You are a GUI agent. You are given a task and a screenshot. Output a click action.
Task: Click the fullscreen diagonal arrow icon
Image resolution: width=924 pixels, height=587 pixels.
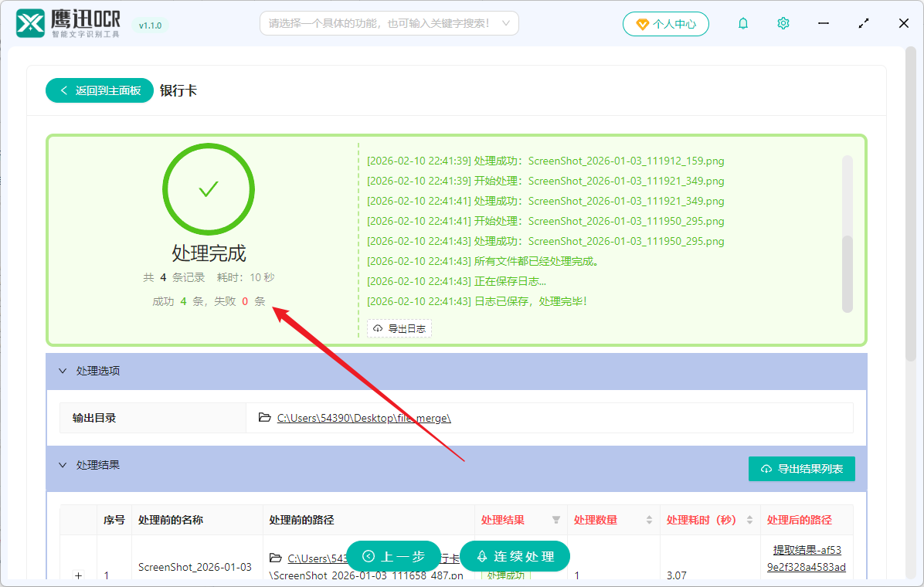click(x=863, y=23)
